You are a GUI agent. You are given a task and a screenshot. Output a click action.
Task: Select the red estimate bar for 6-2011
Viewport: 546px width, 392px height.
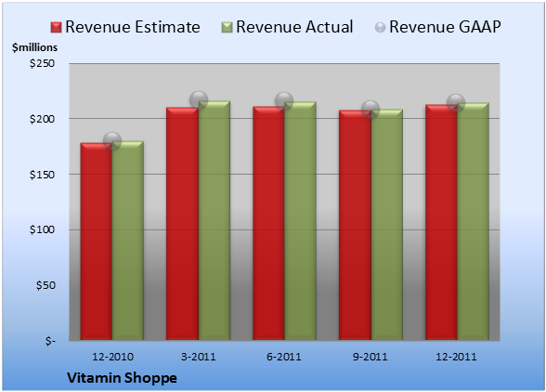coord(268,223)
